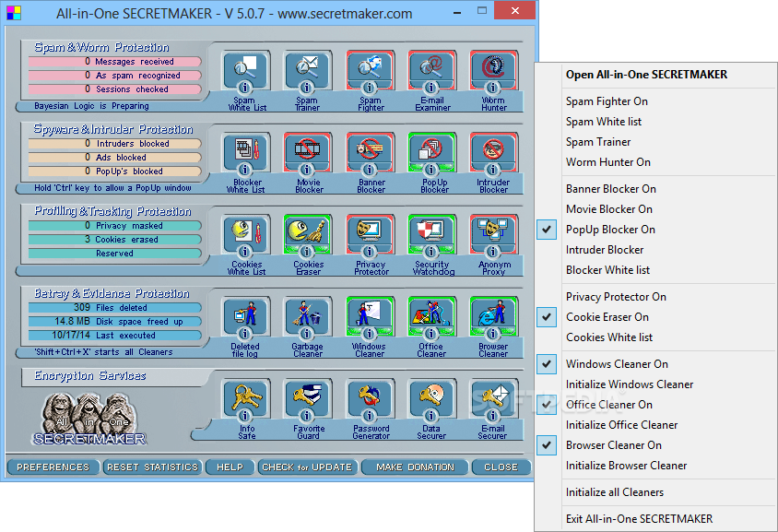778x532 pixels.
Task: Click MAKE DONATION button
Action: [x=415, y=467]
